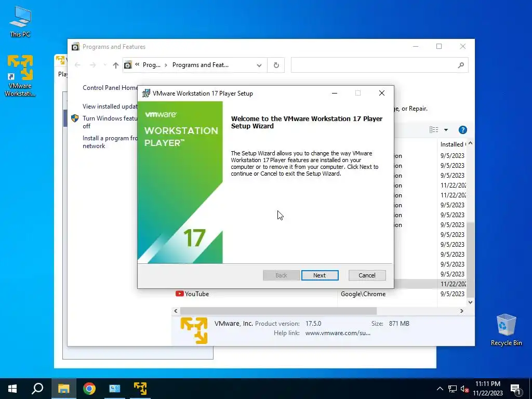
Task: Open Turn Windows features on or off
Action: tap(110, 122)
